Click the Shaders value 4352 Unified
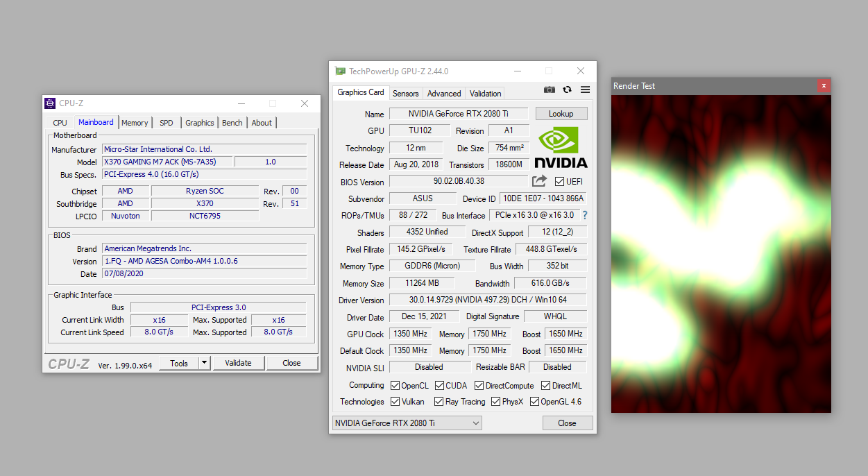Viewport: 868px width, 476px height. (x=427, y=232)
